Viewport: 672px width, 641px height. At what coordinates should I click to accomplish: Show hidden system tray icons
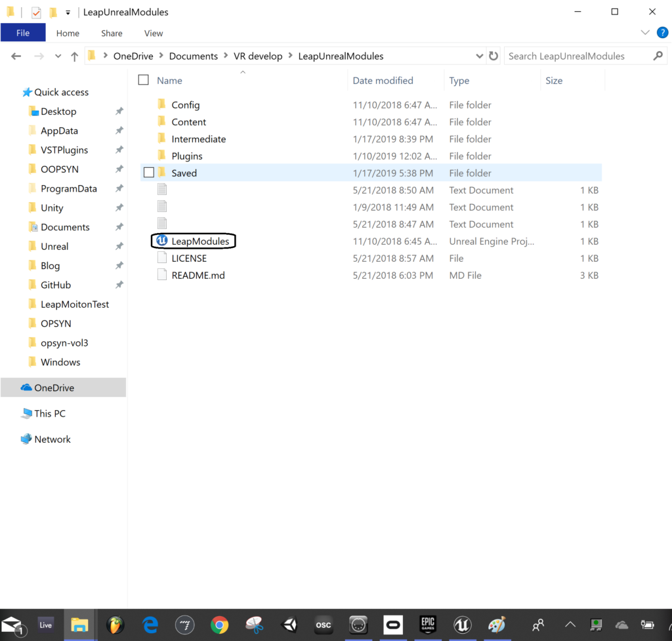tap(570, 625)
